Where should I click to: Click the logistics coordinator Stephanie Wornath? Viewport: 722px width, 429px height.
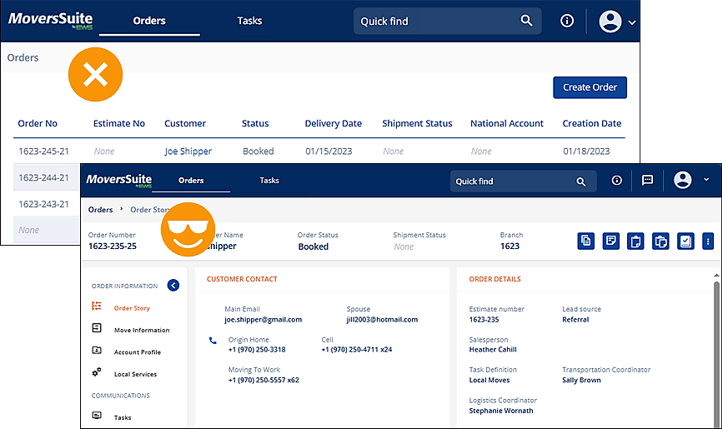[501, 411]
